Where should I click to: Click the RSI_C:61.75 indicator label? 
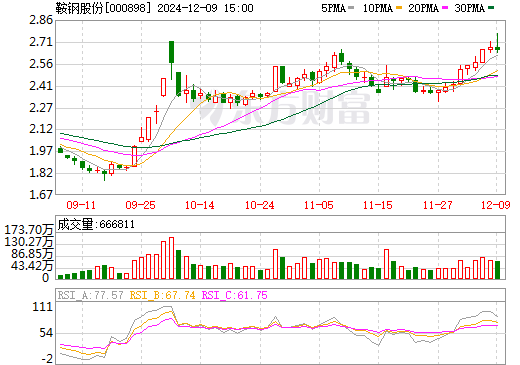(235, 295)
